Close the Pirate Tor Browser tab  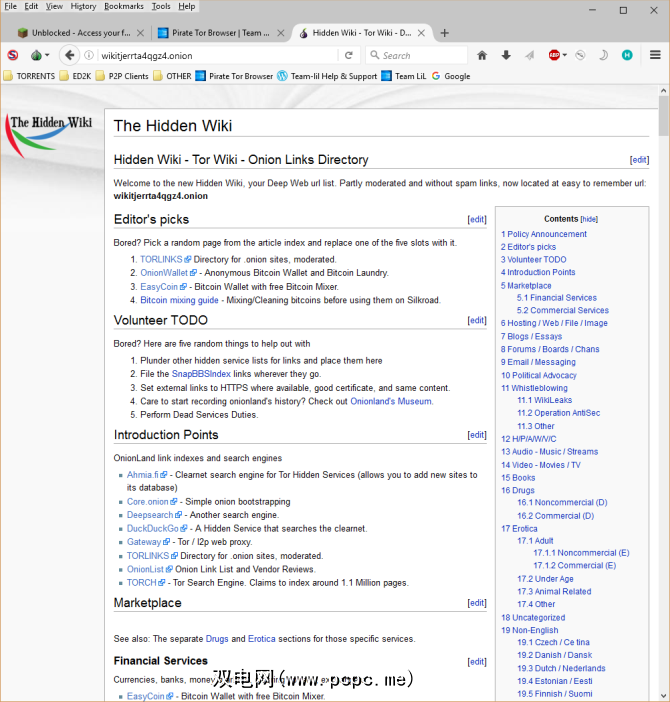point(281,33)
